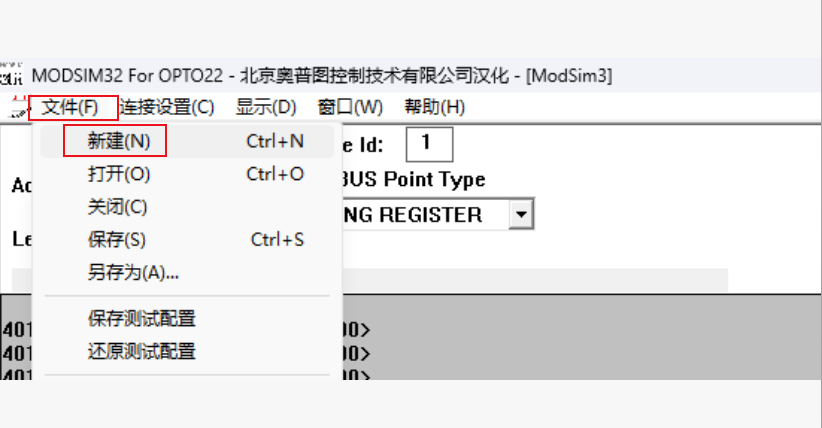Select 打开(O) menu entry

(119, 174)
